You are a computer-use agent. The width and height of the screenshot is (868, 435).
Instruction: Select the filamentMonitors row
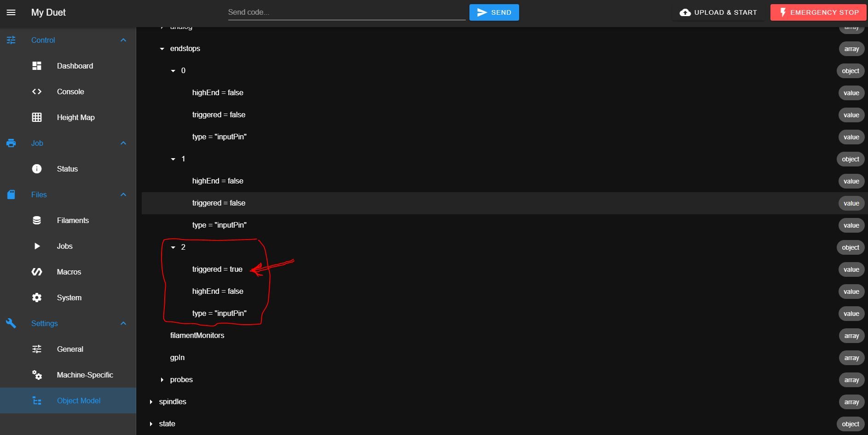pyautogui.click(x=505, y=336)
